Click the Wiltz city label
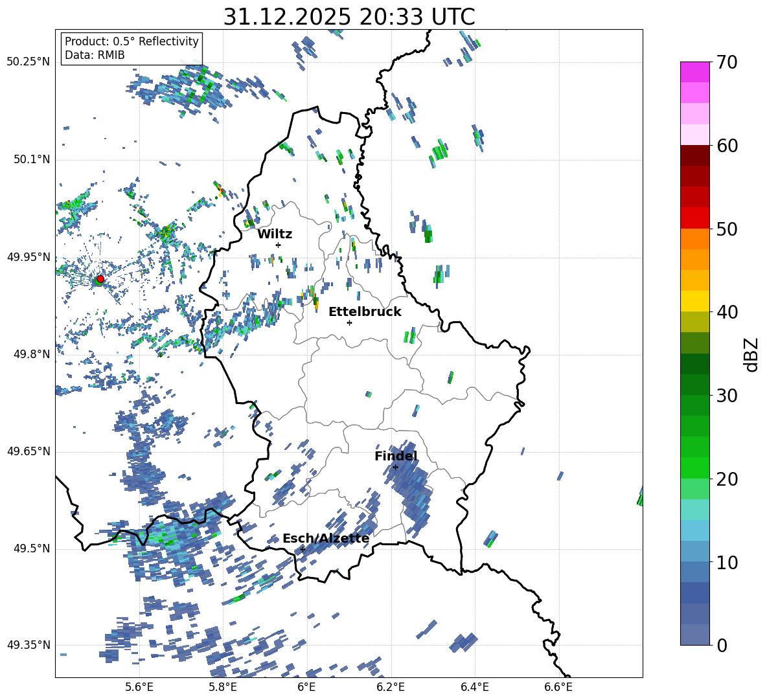This screenshot has width=767, height=700. (x=275, y=234)
